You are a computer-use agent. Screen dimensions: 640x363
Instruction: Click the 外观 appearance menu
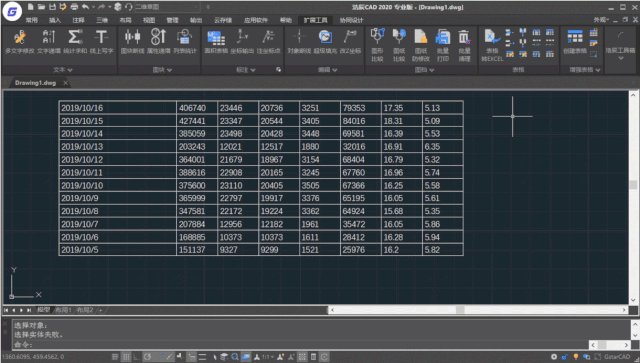point(601,20)
